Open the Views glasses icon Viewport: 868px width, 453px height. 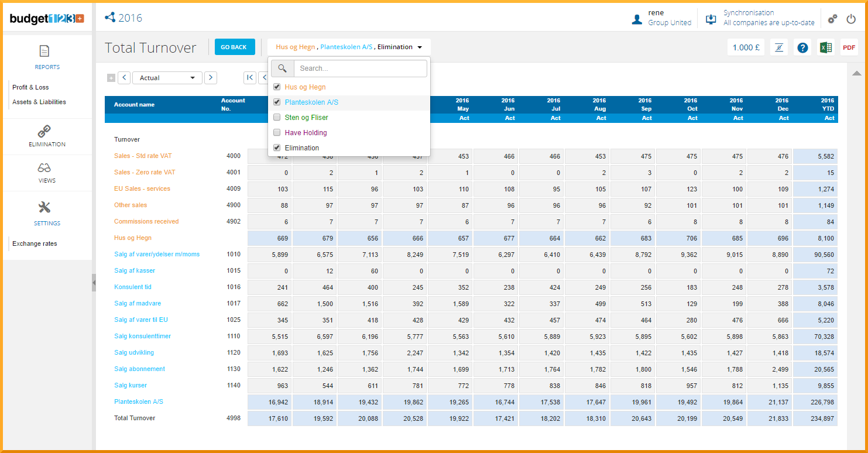point(47,172)
